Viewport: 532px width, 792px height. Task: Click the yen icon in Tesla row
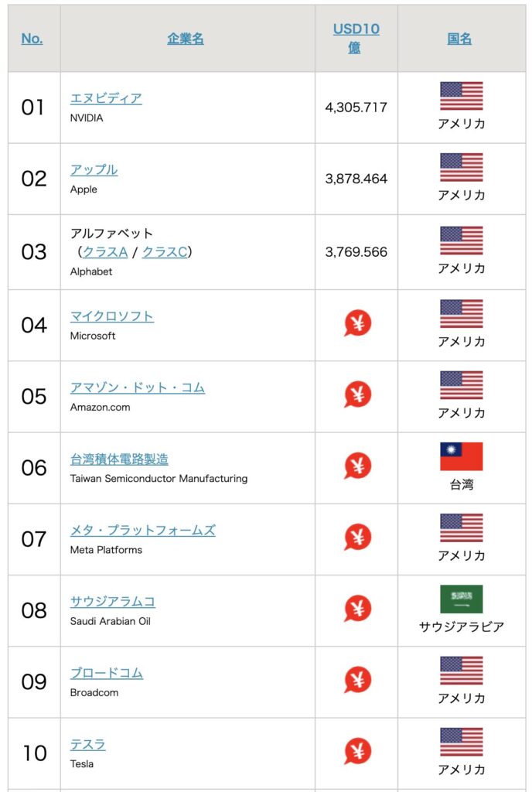pos(357,751)
